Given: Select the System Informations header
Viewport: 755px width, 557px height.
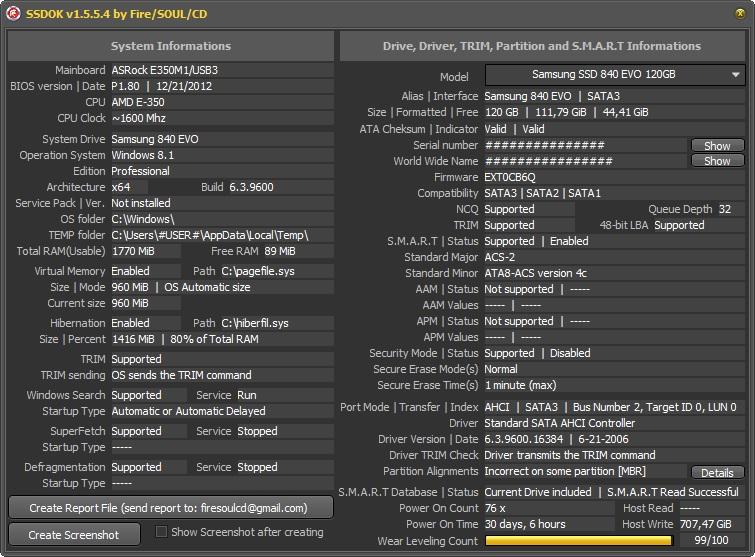Looking at the screenshot, I should point(171,46).
